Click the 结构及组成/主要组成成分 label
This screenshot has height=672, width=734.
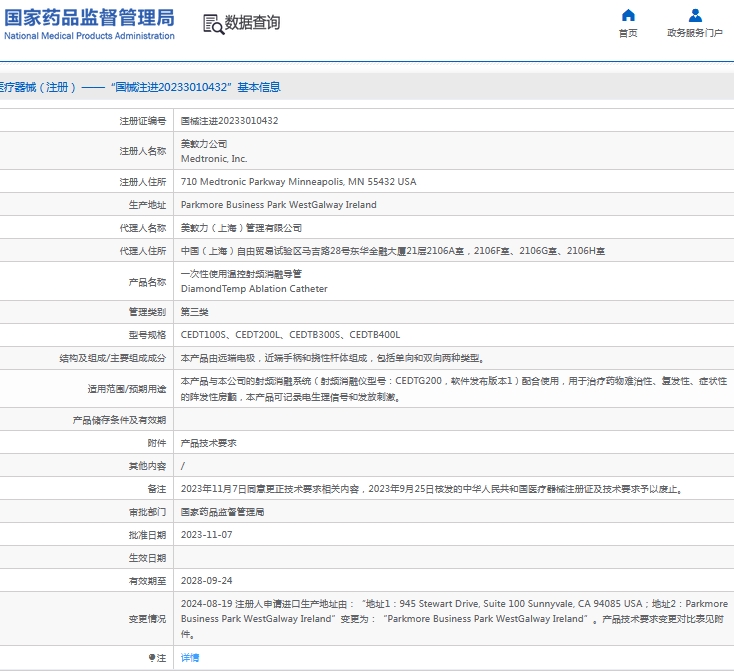pos(112,358)
